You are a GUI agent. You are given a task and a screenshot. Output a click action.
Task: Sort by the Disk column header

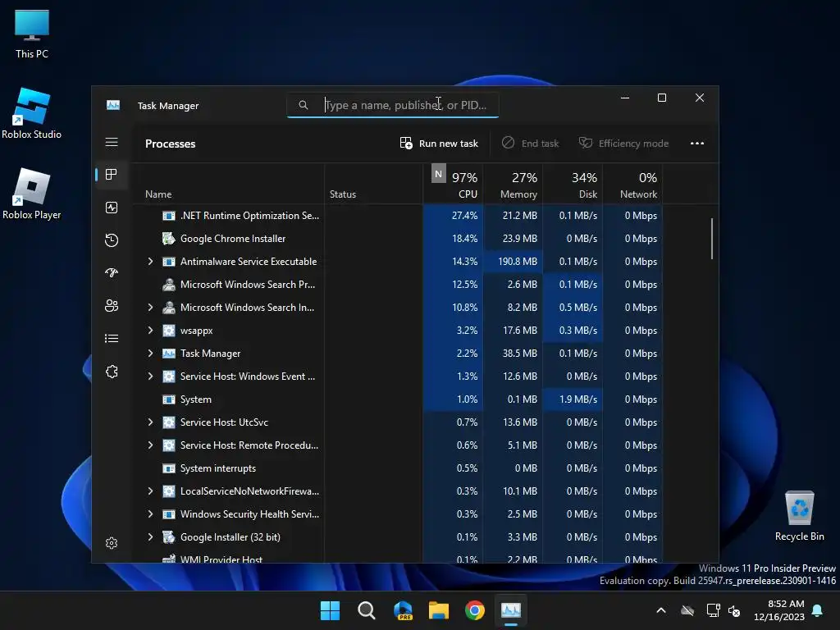(573, 184)
